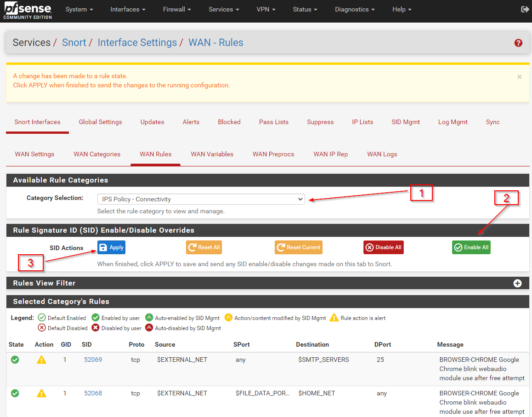The image size is (532, 417).
Task: Click the Reset Current button
Action: [x=298, y=247]
